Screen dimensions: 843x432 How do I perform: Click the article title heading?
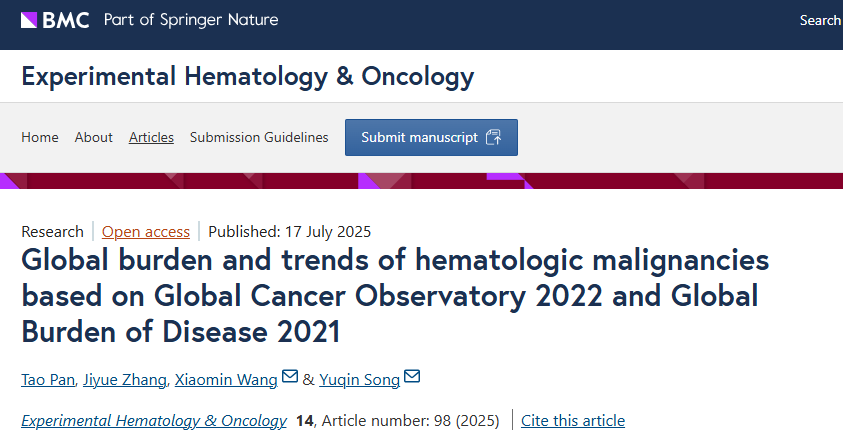[395, 296]
